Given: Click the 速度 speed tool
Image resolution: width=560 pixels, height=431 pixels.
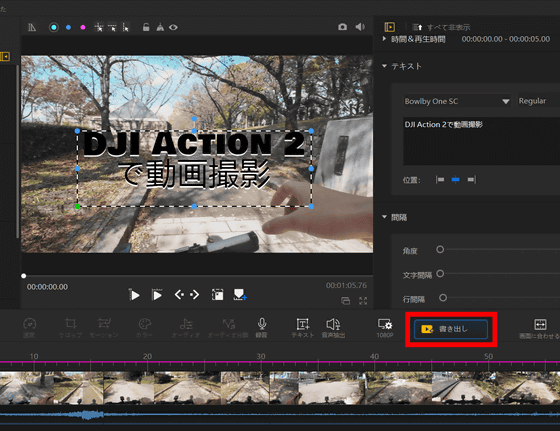Looking at the screenshot, I should click(29, 327).
